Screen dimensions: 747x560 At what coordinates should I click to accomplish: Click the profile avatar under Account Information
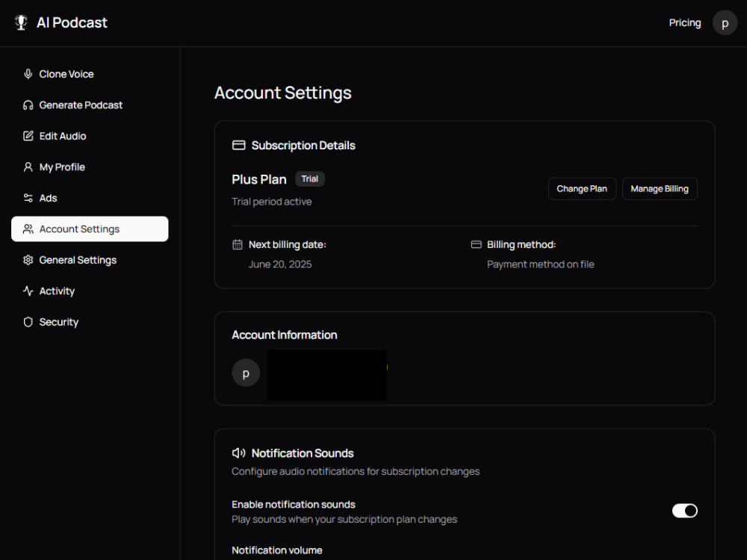point(246,373)
